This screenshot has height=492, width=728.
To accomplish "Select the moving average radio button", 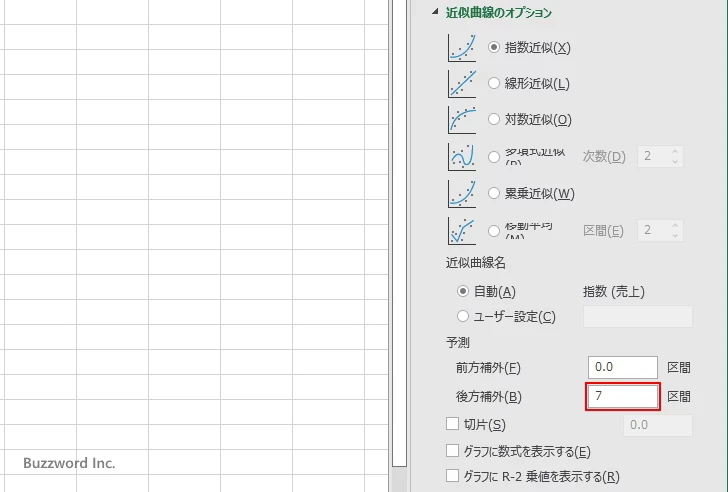I will (494, 230).
